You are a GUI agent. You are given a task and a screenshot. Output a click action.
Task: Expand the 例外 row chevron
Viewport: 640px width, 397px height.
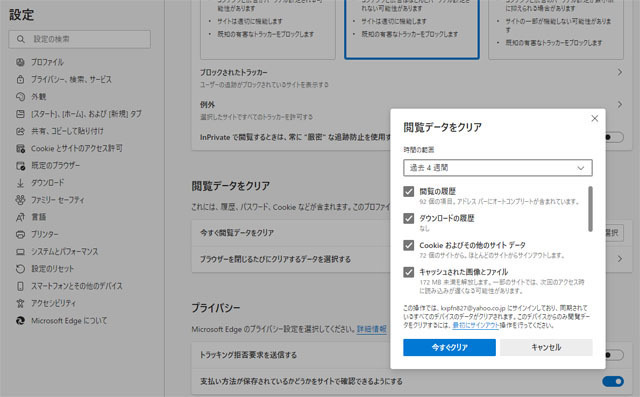[x=620, y=104]
